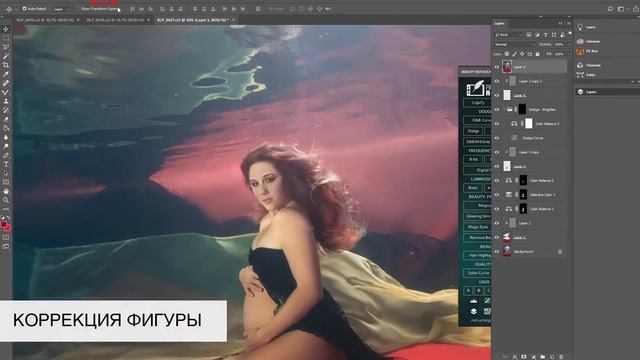This screenshot has height=360, width=640.
Task: Select the Pen tool
Action: [x=6, y=155]
